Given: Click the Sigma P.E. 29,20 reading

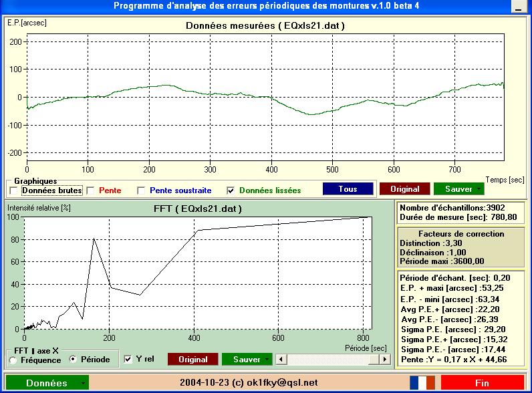Looking at the screenshot, I should [x=453, y=330].
